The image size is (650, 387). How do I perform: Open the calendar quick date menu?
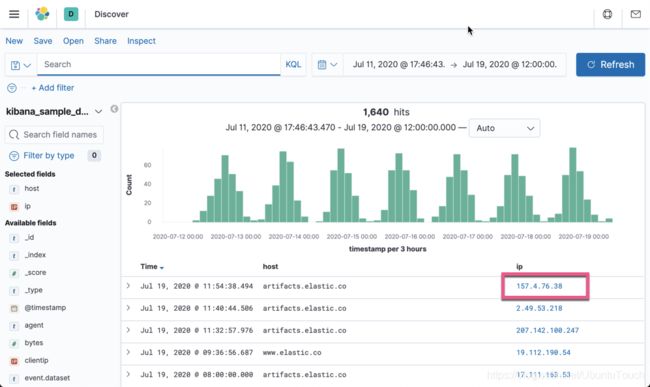pos(327,65)
